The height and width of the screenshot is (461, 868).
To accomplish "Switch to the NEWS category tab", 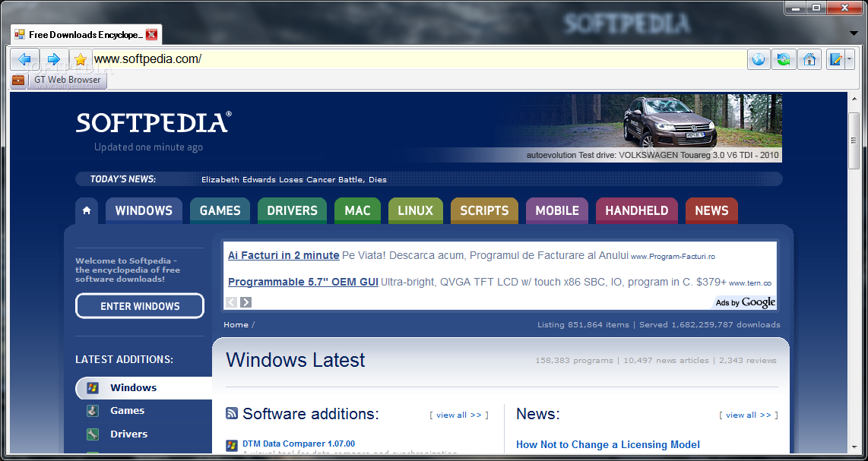I will [x=711, y=211].
